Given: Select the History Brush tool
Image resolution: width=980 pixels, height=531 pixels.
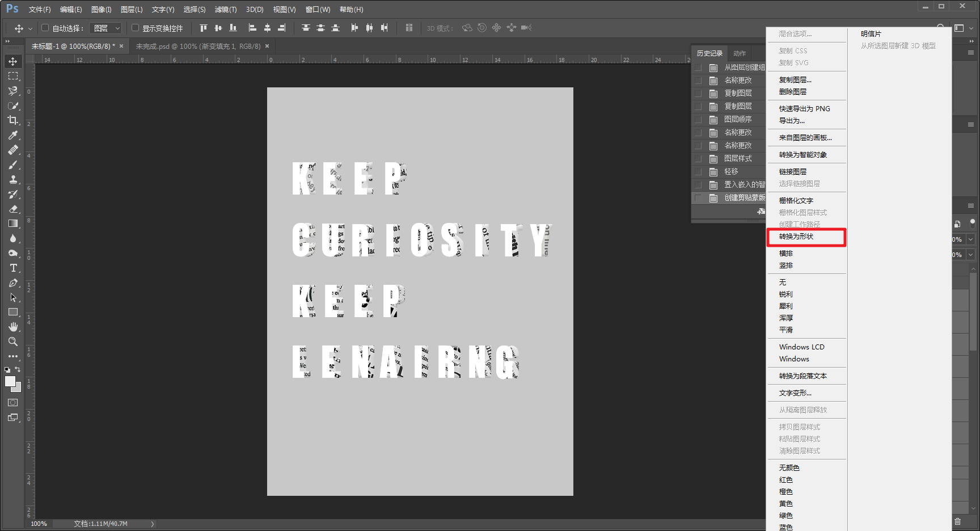Looking at the screenshot, I should (x=13, y=194).
